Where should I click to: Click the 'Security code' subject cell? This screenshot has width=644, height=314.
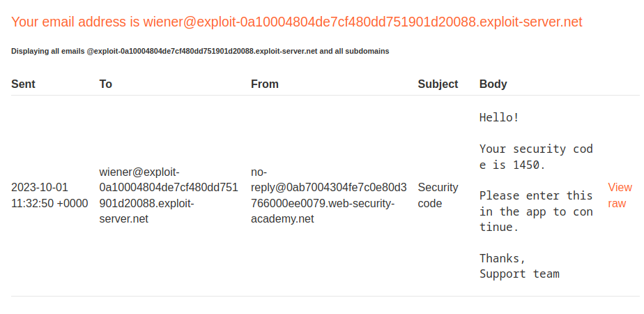[x=438, y=195]
